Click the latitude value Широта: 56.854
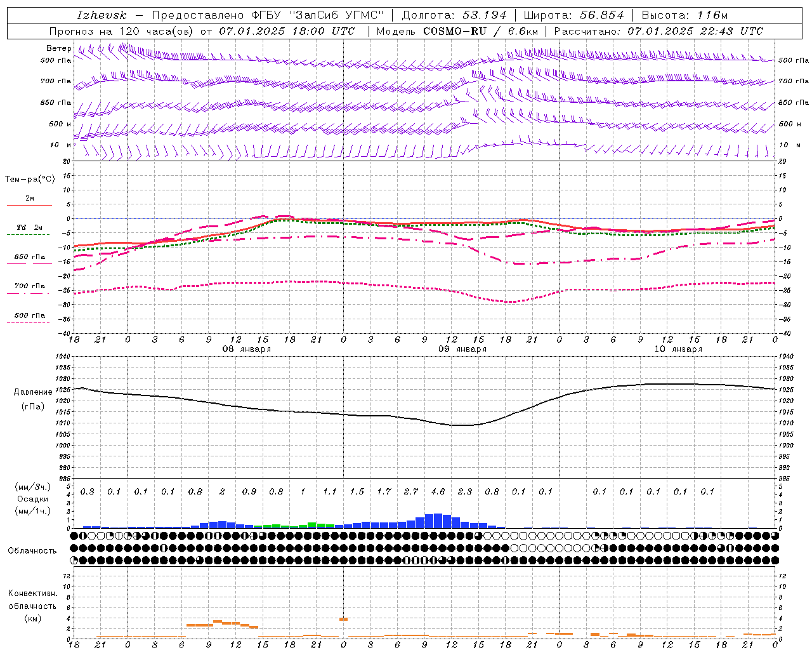The height and width of the screenshot is (650, 812). point(574,15)
